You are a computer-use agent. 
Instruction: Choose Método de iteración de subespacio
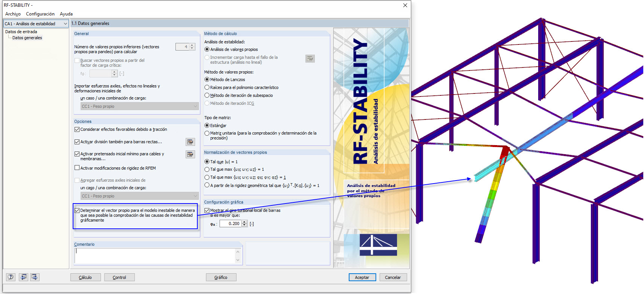pyautogui.click(x=207, y=95)
